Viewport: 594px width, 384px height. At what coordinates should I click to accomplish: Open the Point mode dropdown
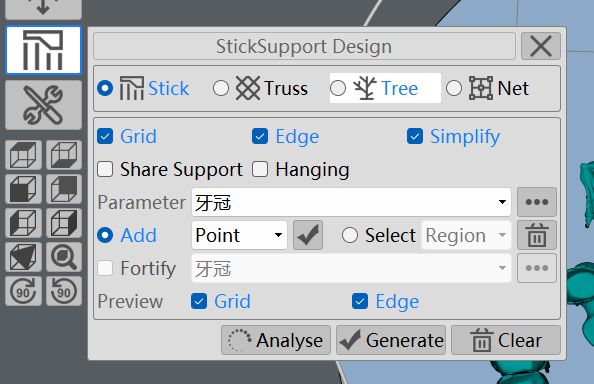point(239,235)
